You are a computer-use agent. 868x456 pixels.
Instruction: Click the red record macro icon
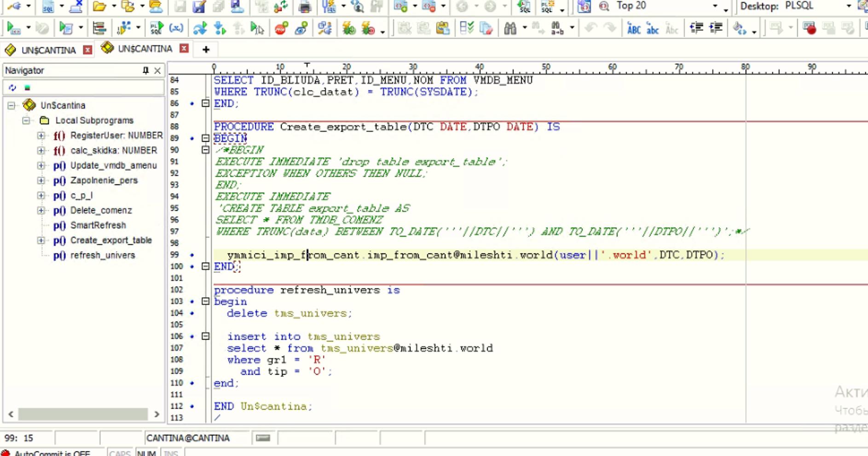[809, 29]
